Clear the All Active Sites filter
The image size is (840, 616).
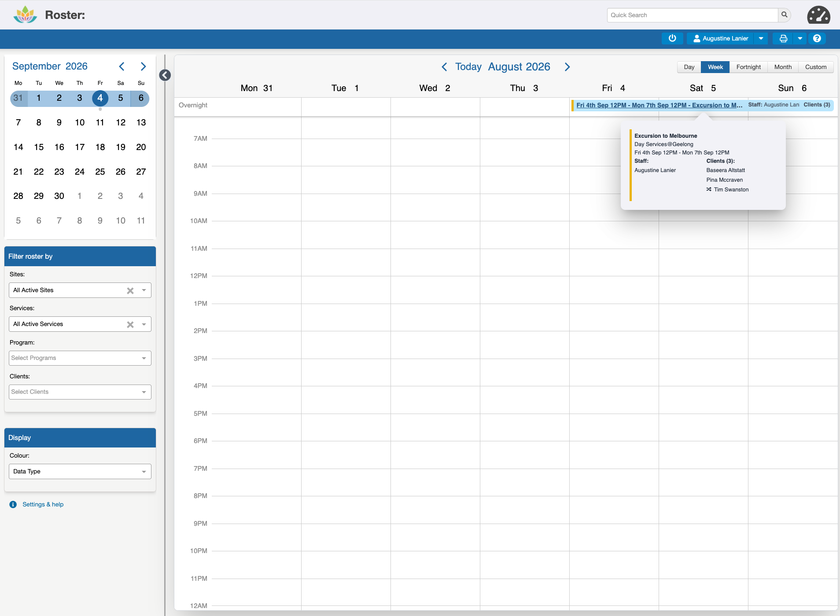coord(130,290)
